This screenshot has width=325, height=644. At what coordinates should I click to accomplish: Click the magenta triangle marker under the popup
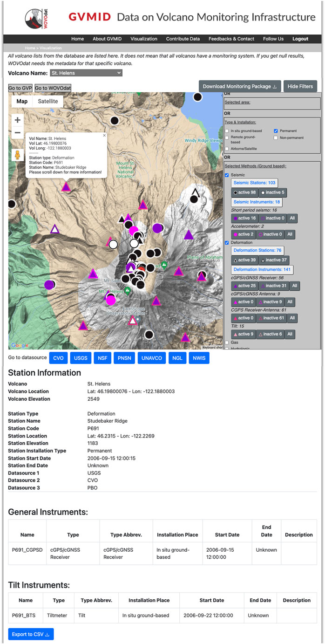(66, 187)
